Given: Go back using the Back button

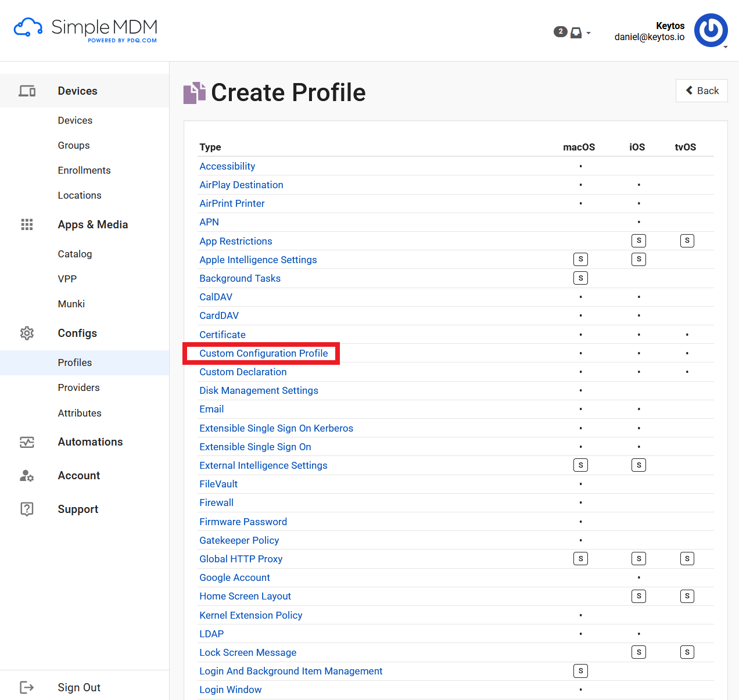Looking at the screenshot, I should (702, 91).
